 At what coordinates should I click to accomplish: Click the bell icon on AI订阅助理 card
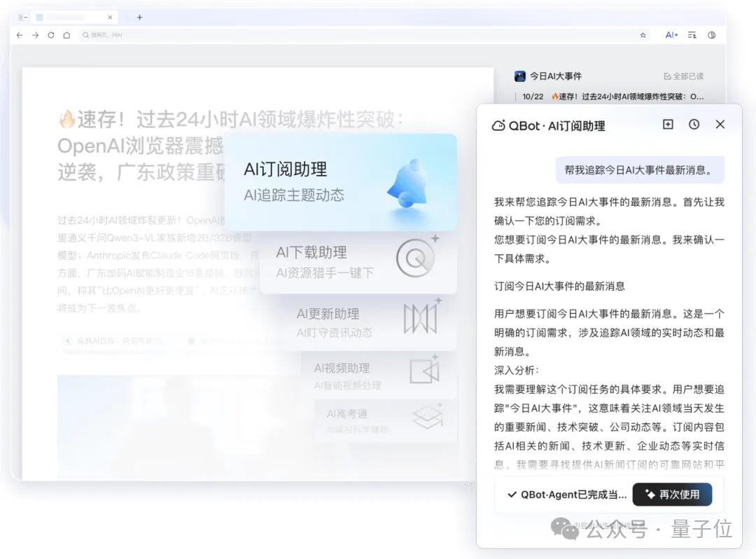pyautogui.click(x=408, y=184)
